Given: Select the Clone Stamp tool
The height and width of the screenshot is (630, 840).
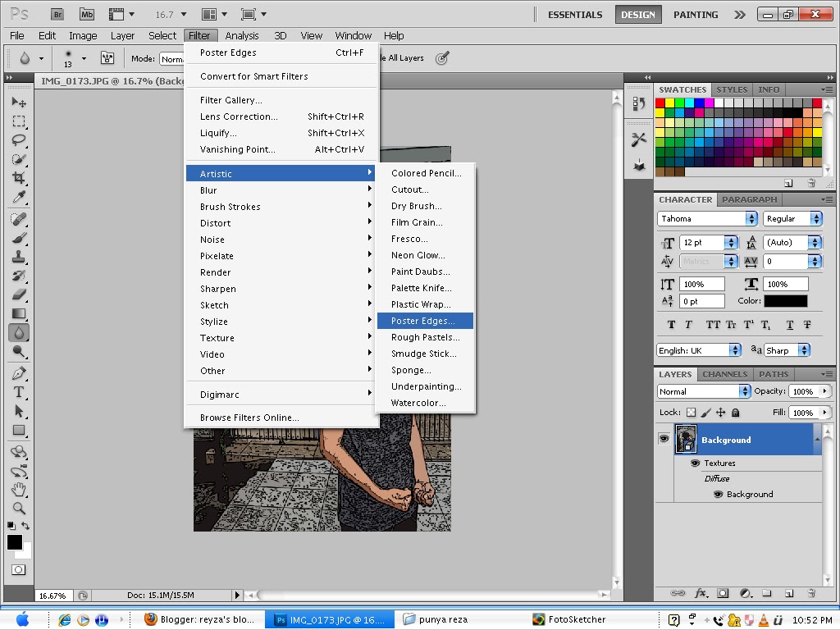Looking at the screenshot, I should (x=19, y=257).
